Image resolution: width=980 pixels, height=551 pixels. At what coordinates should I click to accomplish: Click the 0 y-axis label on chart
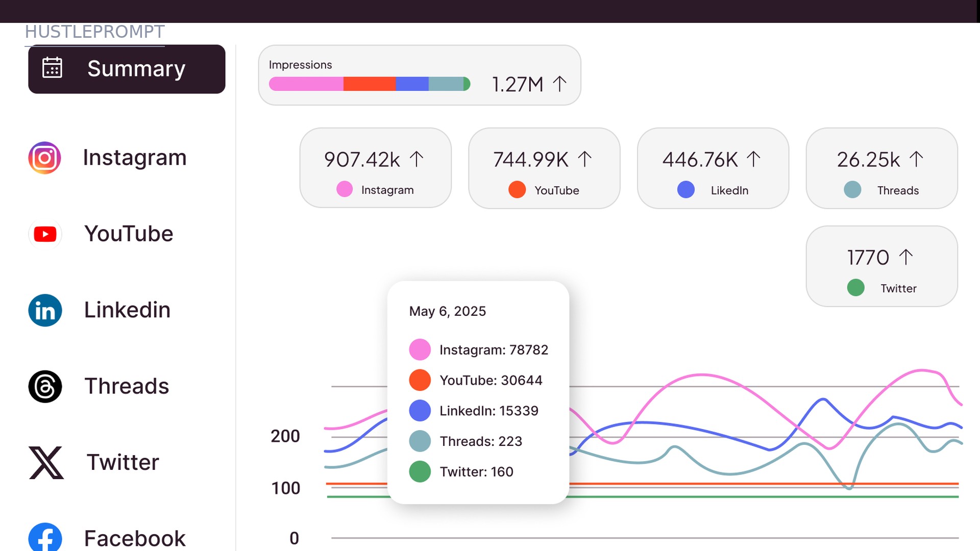[x=295, y=538]
